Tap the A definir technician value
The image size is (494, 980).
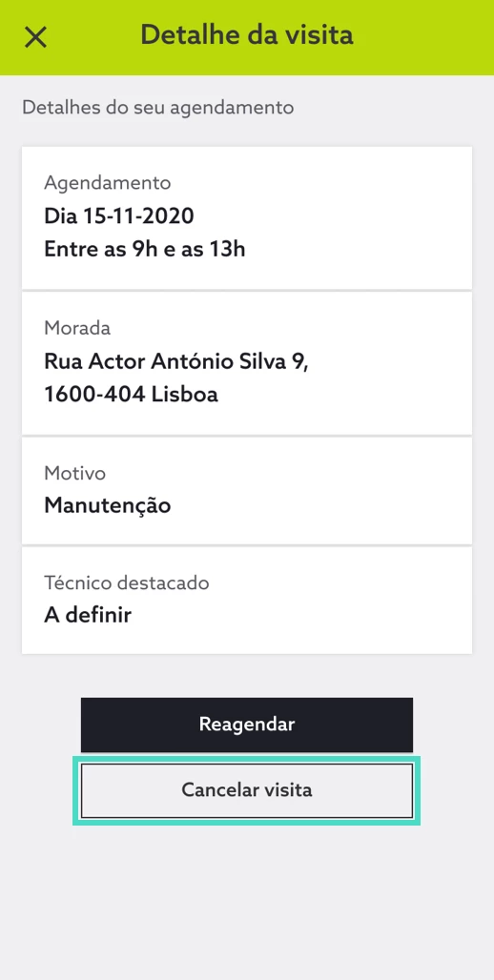pyautogui.click(x=88, y=615)
